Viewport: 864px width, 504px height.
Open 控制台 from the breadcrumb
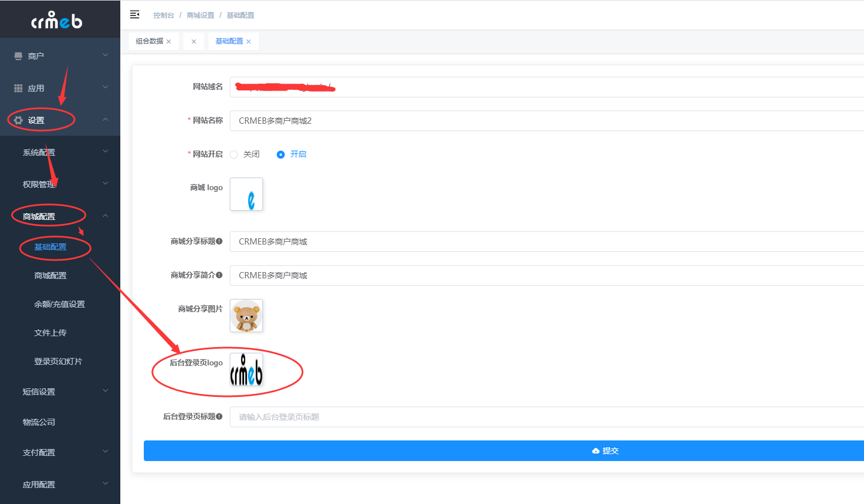(163, 15)
